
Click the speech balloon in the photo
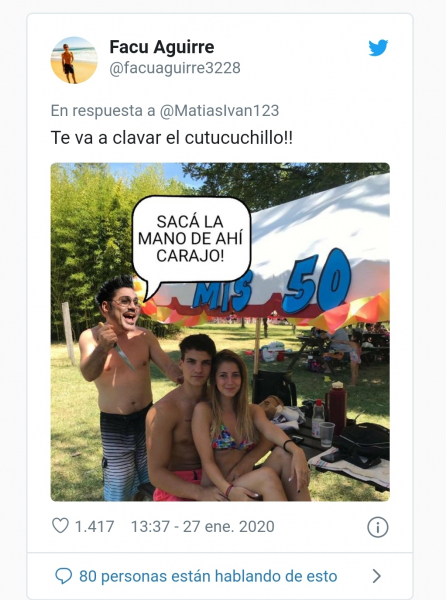coord(191,241)
